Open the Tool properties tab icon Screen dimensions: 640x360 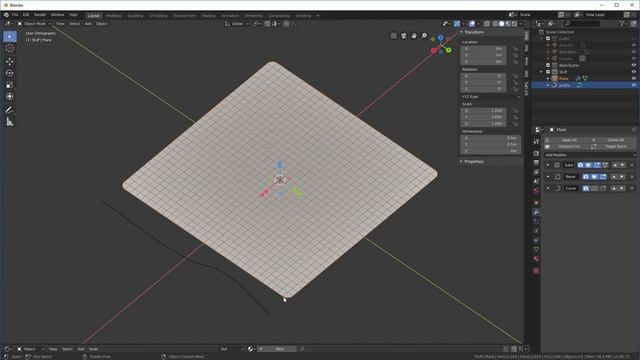point(536,142)
